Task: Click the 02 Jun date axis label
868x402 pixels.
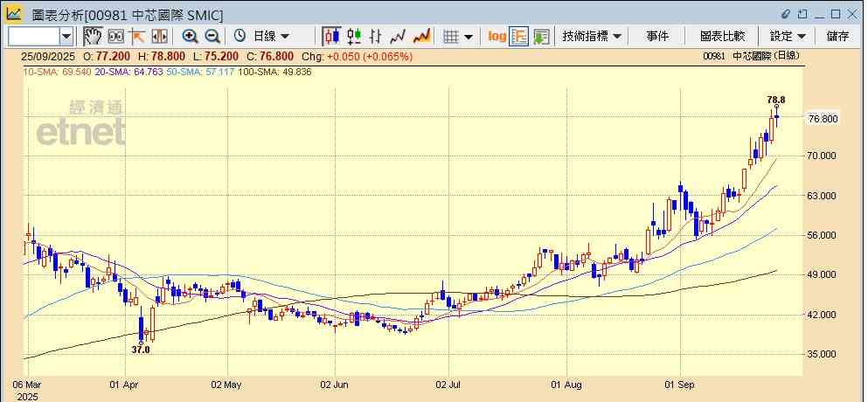Action: [x=335, y=385]
